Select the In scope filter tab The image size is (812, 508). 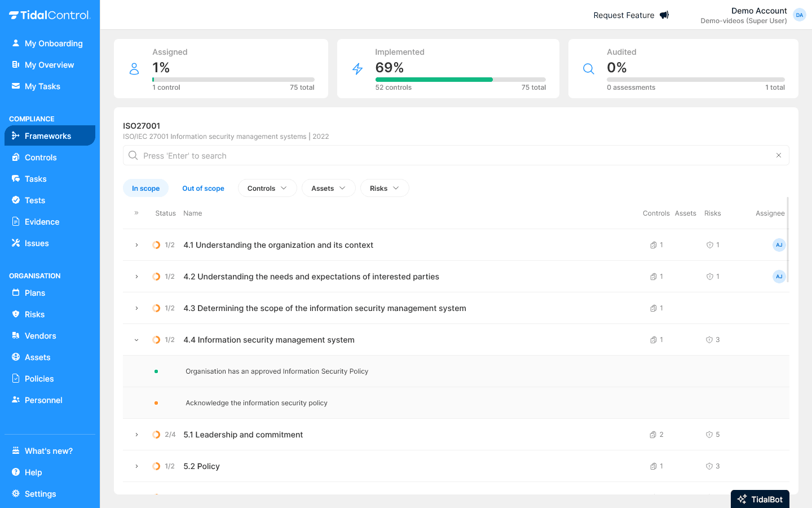click(x=145, y=188)
